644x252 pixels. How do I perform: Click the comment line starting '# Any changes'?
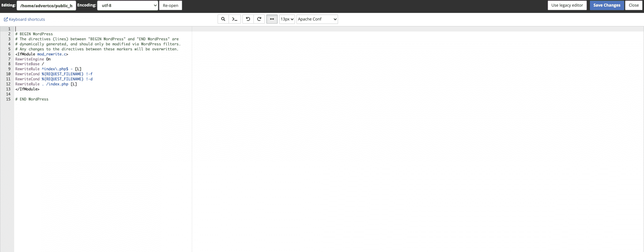[97, 49]
